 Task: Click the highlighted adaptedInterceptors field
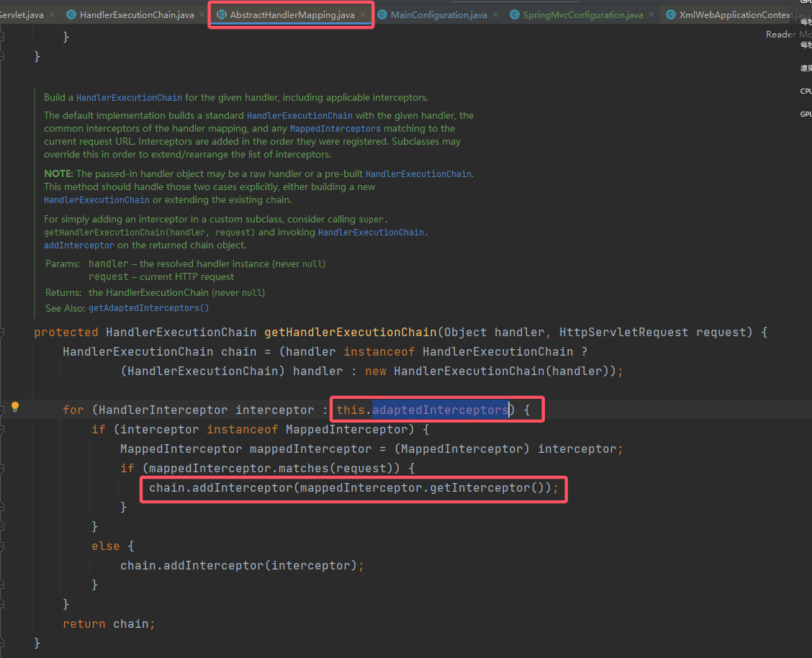point(440,410)
